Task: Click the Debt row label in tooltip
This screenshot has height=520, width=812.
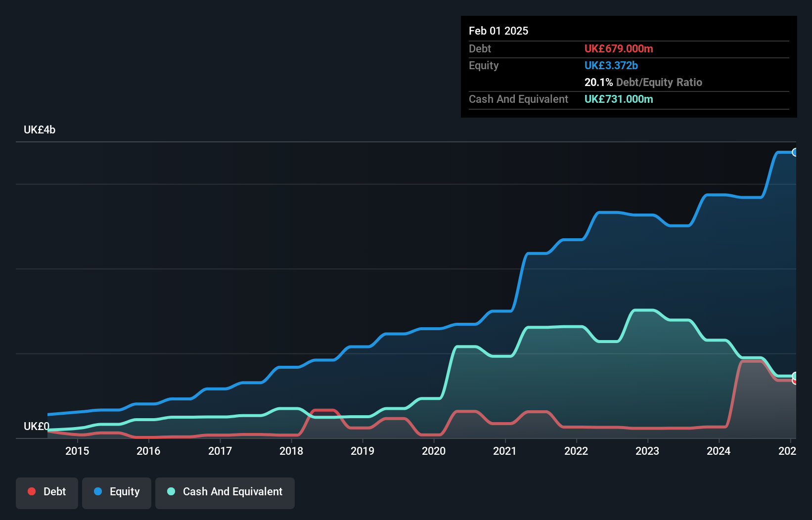Action: (480, 48)
